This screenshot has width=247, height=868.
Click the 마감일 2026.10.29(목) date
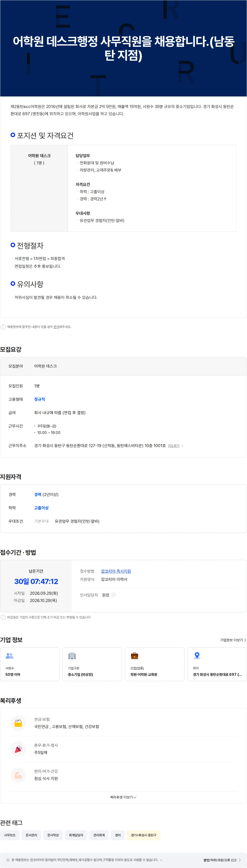coord(43,600)
